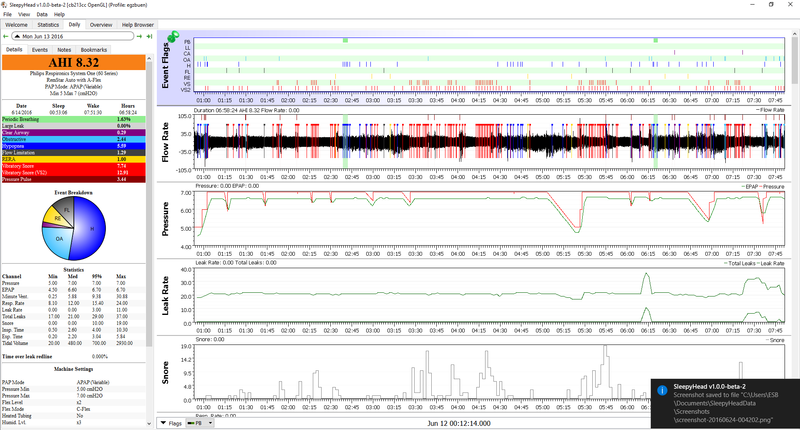The width and height of the screenshot is (800, 430).
Task: Open the Overview tab
Action: 101,24
